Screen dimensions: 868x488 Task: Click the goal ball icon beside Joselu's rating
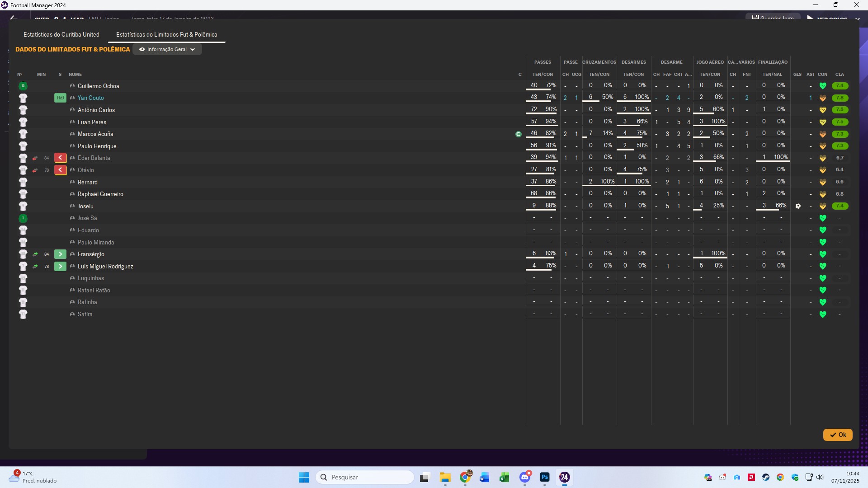tap(798, 206)
